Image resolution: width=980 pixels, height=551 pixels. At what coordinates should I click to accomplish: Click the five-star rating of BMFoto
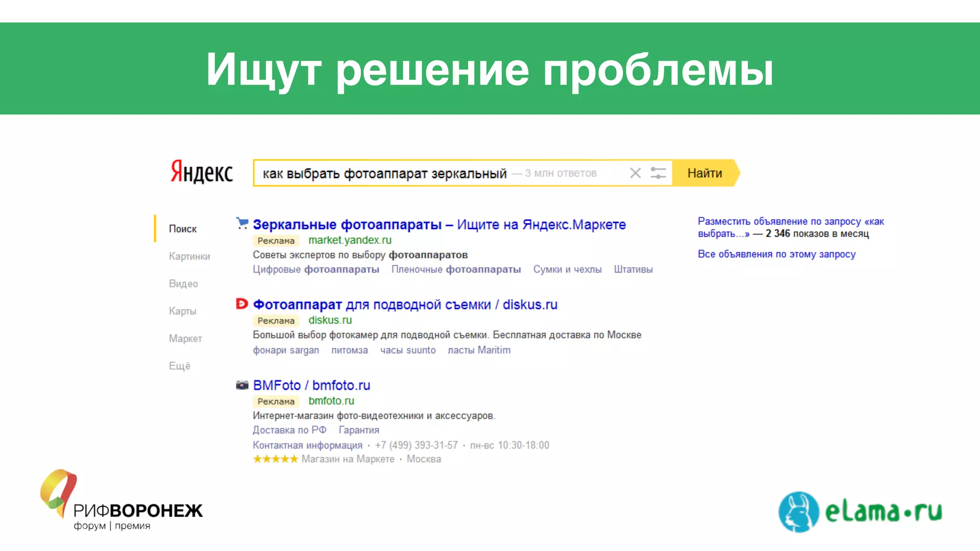pos(276,459)
